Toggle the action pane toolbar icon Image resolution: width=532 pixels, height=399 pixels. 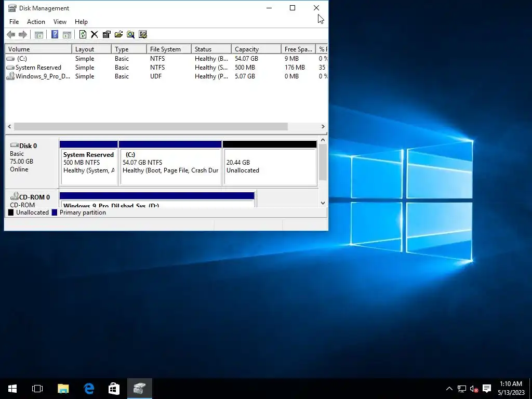(67, 34)
